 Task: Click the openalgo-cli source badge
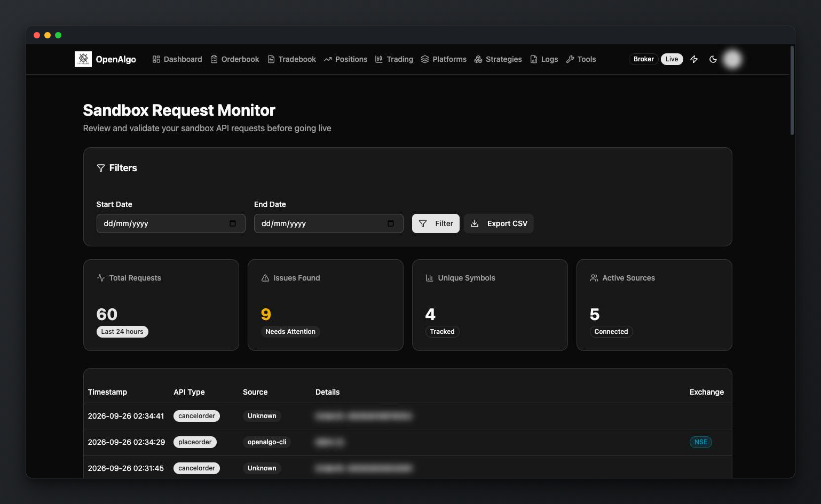click(267, 442)
